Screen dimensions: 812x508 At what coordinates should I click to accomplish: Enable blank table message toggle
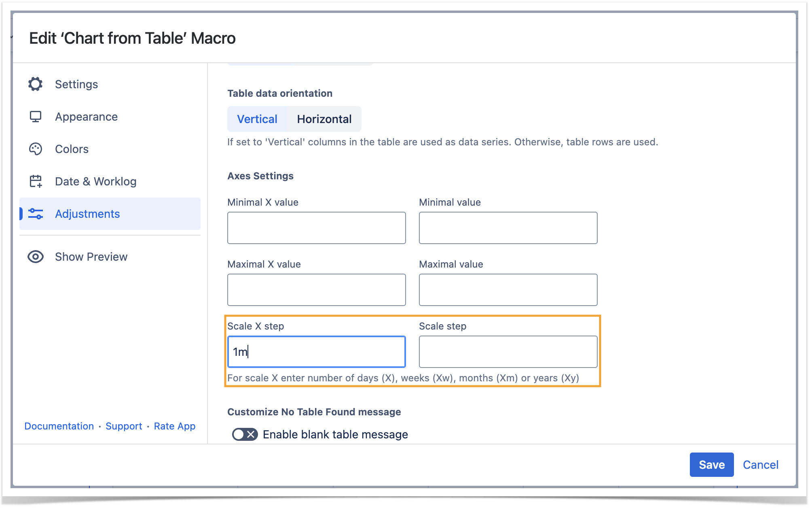click(x=245, y=434)
